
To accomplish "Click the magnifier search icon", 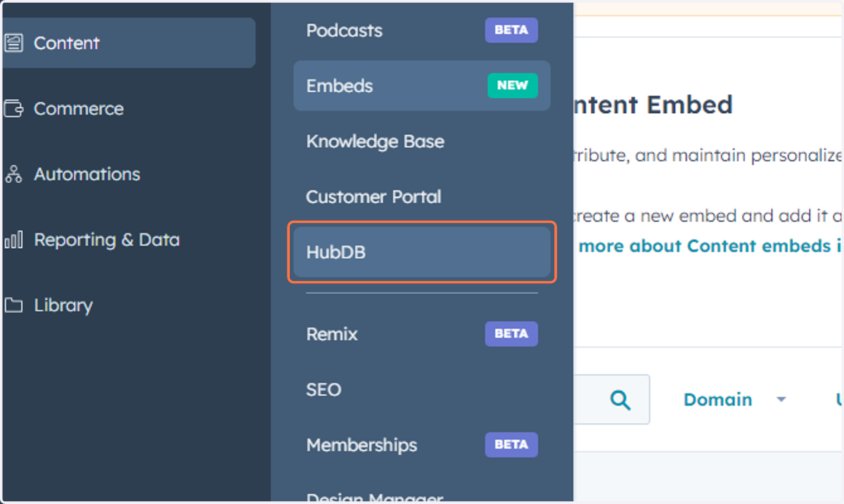I will pos(620,400).
